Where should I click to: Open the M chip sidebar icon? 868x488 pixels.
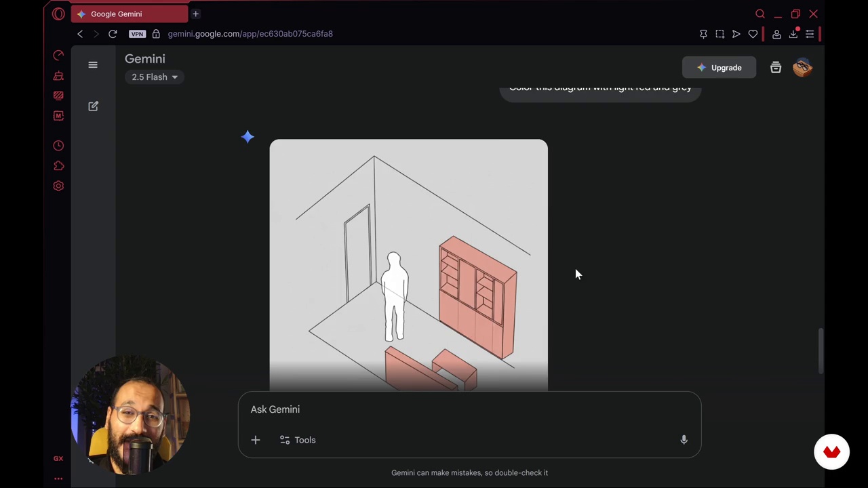58,116
